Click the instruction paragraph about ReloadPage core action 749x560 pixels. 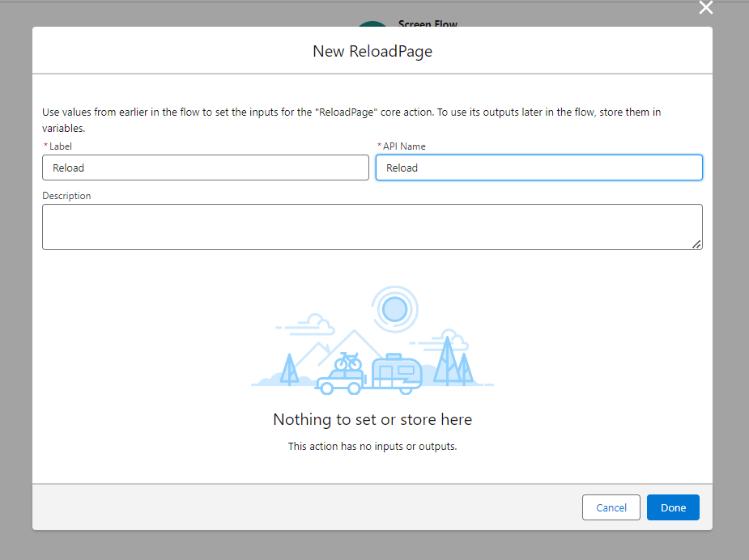(x=351, y=120)
